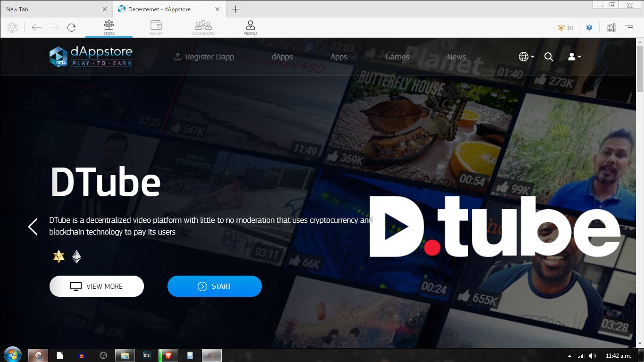Go back to the previous page
This screenshot has width=644, height=362.
pos(37,28)
